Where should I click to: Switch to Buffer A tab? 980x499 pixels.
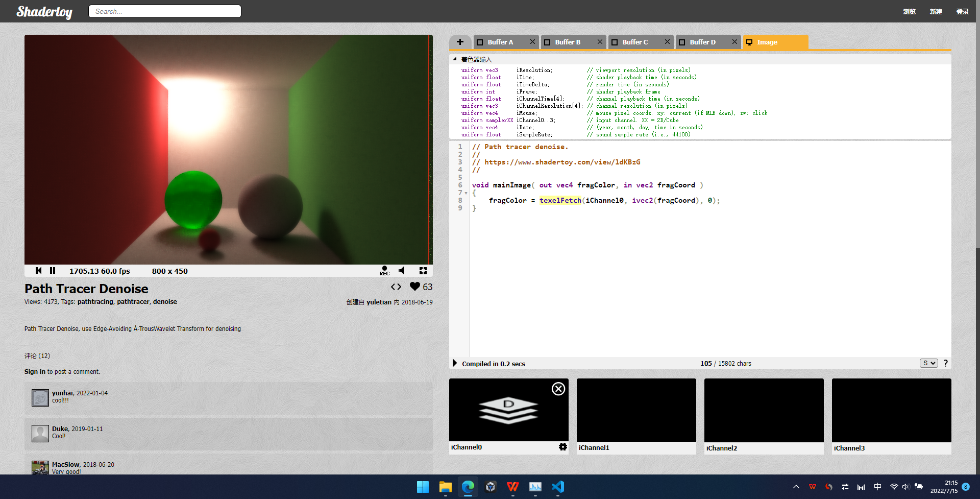tap(500, 42)
